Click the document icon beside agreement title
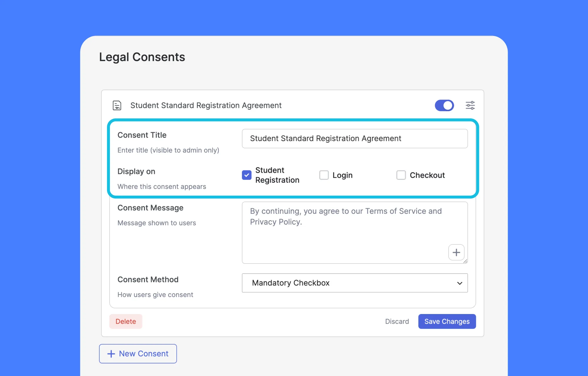 click(x=117, y=105)
